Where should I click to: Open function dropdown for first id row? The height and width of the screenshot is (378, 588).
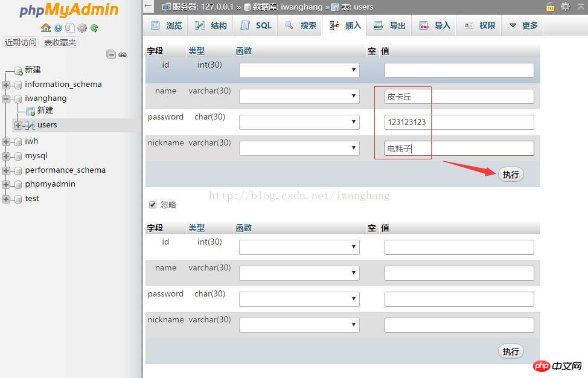(x=299, y=70)
